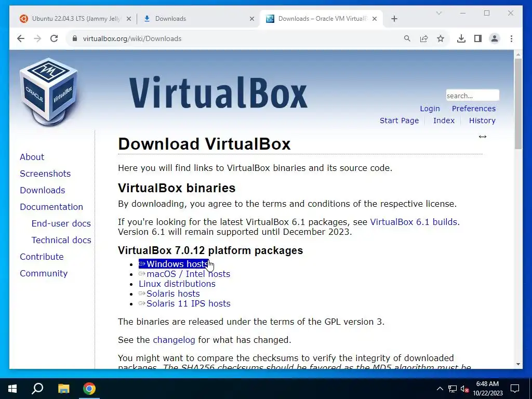Download the Solaris hosts package
This screenshot has height=399, width=532.
click(x=169, y=294)
